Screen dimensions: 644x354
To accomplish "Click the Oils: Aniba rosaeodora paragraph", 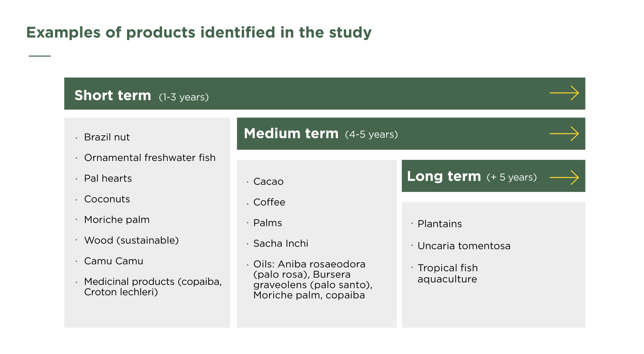I will [312, 280].
